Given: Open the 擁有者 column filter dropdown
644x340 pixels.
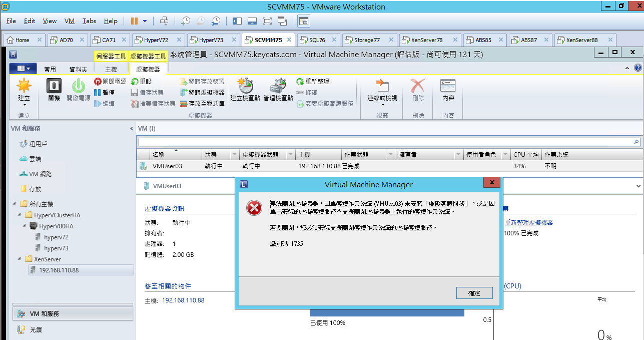Looking at the screenshot, I should coord(458,155).
